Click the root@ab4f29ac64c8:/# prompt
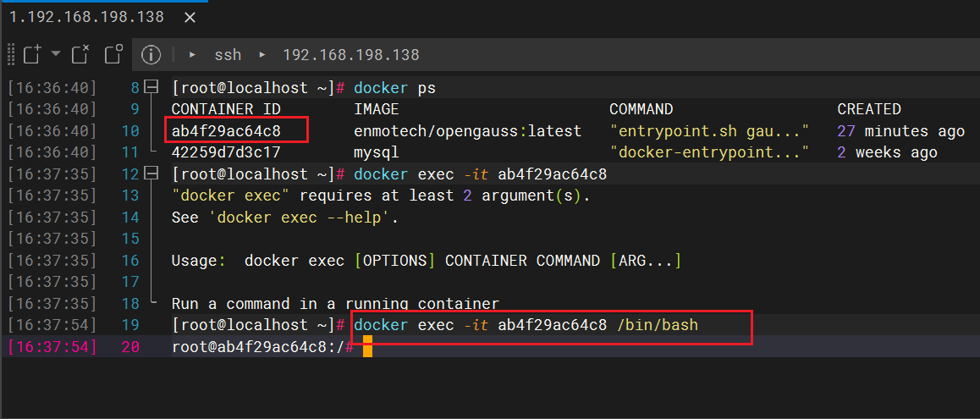The height and width of the screenshot is (419, 980). click(x=262, y=347)
